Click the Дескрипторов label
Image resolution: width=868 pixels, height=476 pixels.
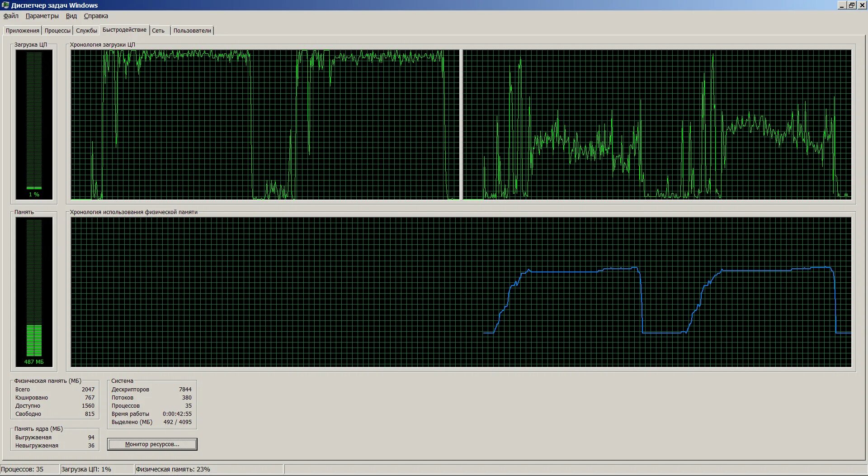pos(130,390)
